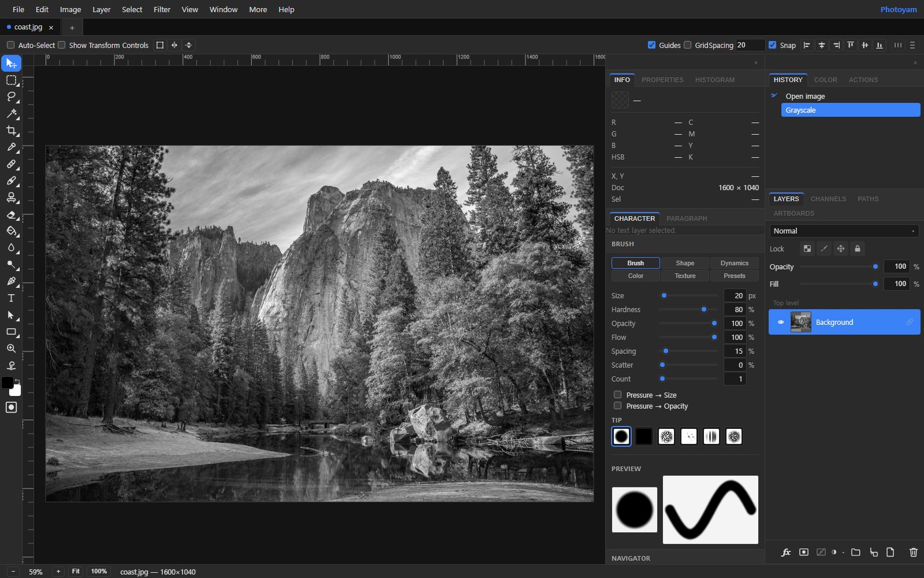Enable Pressure → Size checkbox
This screenshot has width=924, height=578.
coord(617,395)
